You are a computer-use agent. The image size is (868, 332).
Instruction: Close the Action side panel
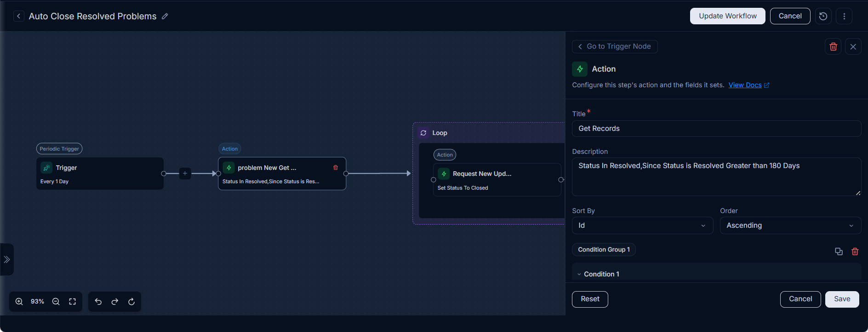[x=853, y=46]
